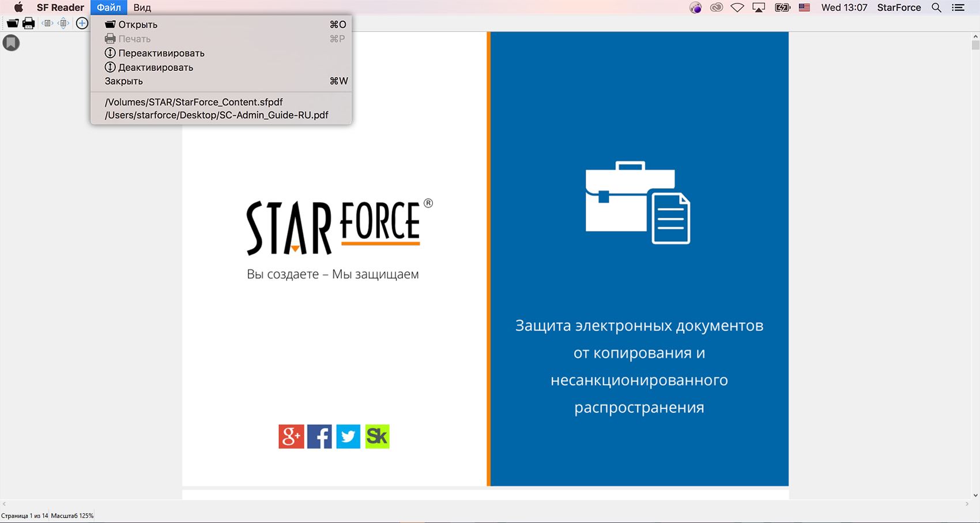
Task: Open the Apple menu
Action: point(18,7)
